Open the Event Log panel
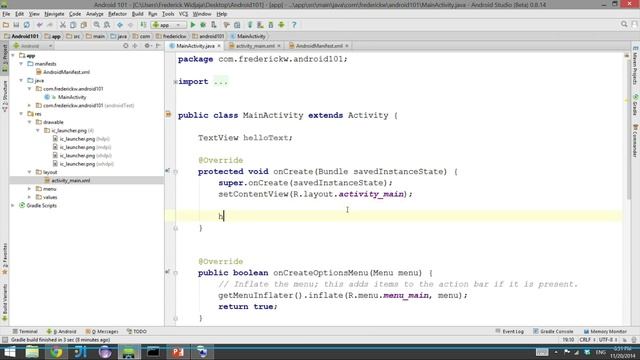 (509, 331)
